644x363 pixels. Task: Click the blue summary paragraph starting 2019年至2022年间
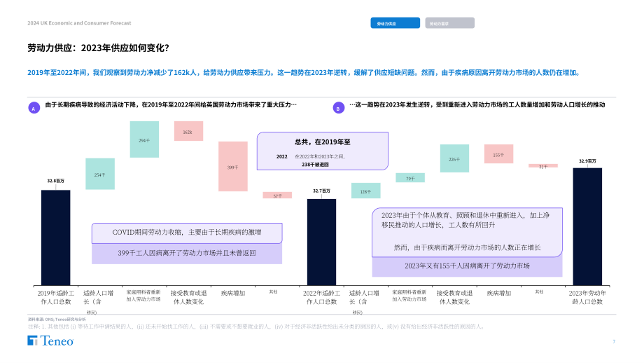[x=304, y=73]
